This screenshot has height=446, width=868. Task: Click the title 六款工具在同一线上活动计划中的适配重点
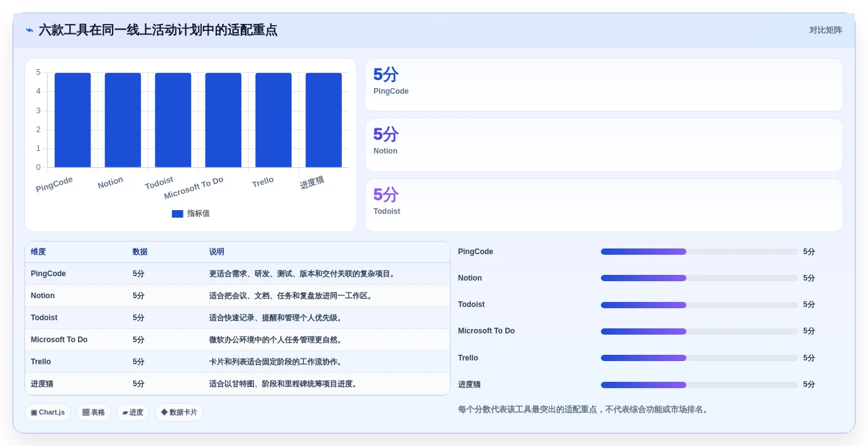pos(158,30)
